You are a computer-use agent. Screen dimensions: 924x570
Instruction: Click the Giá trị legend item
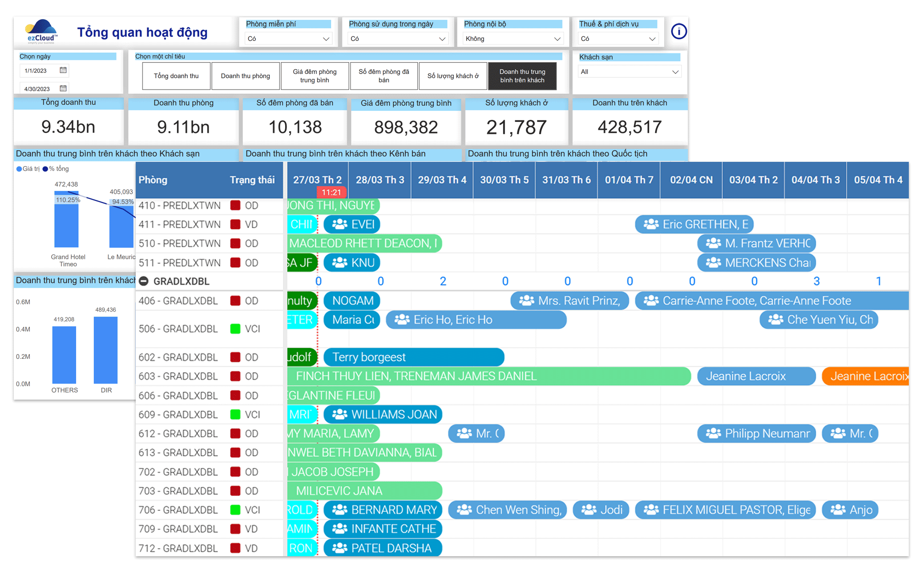[28, 169]
